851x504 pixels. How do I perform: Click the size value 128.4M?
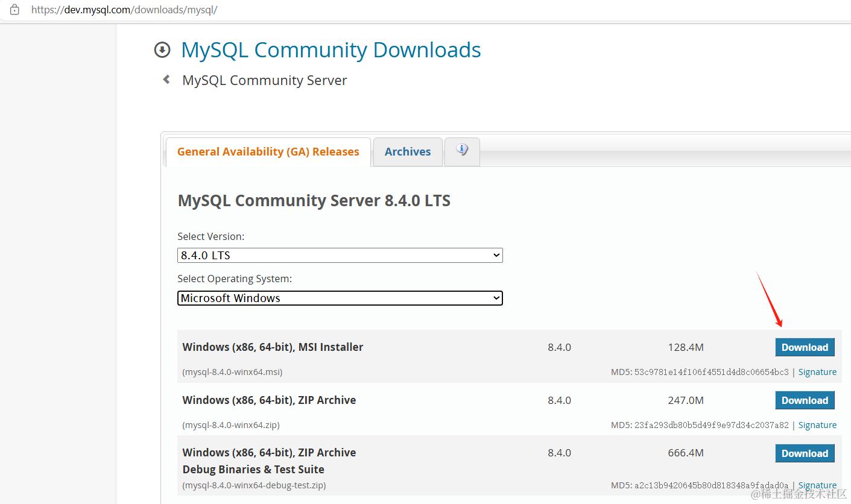point(686,347)
